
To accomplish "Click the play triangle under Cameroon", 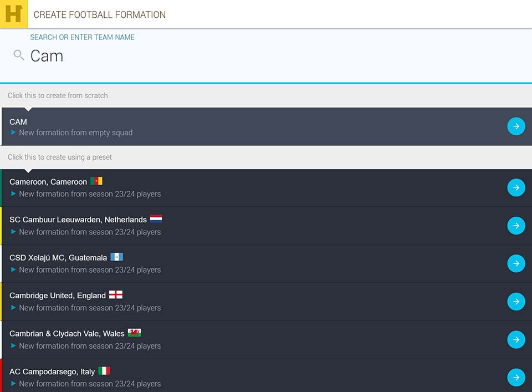I will [x=13, y=194].
